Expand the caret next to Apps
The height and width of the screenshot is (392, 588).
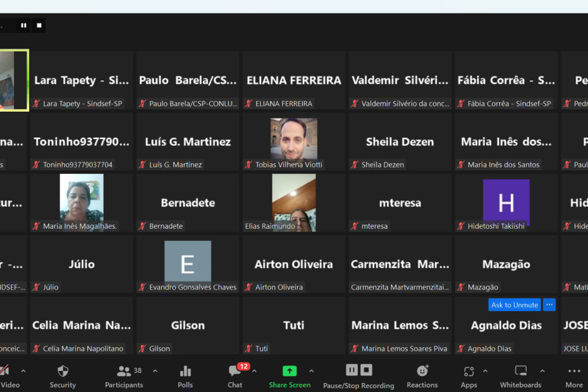click(x=485, y=371)
